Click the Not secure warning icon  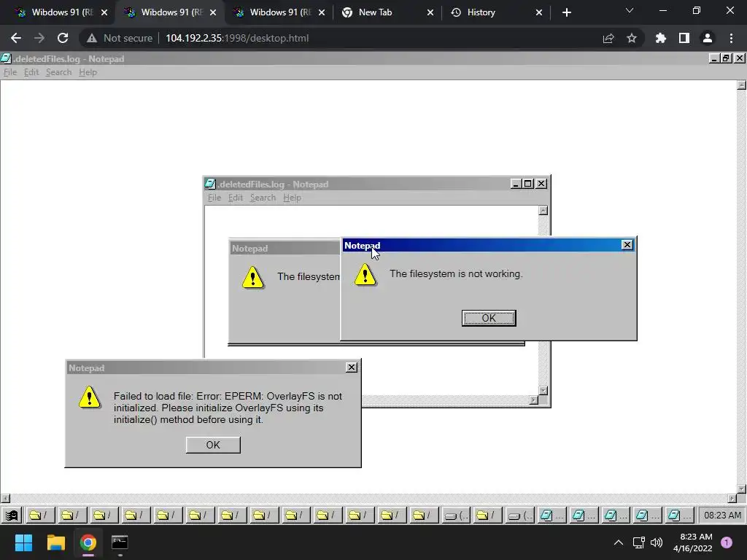[91, 38]
